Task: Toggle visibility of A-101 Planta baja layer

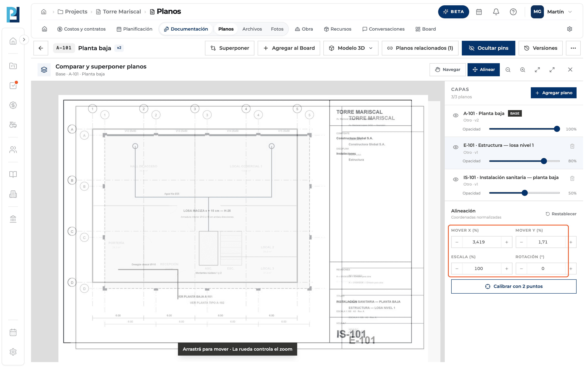Action: pos(455,115)
